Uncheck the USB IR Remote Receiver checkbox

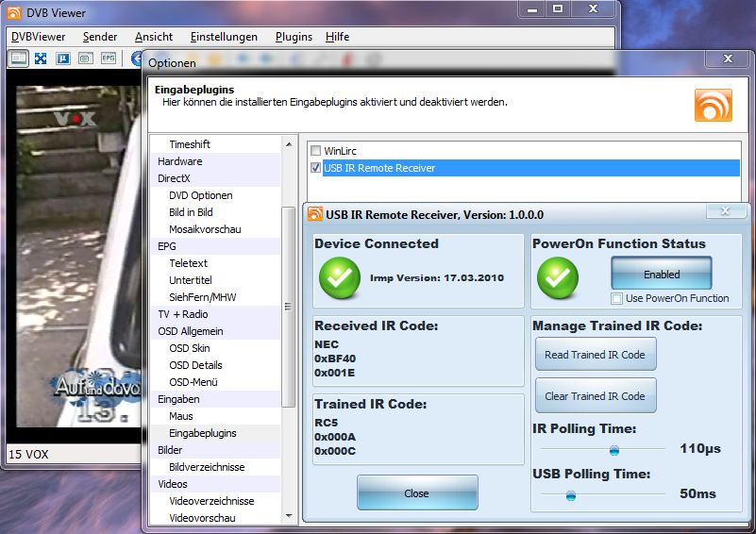(315, 168)
